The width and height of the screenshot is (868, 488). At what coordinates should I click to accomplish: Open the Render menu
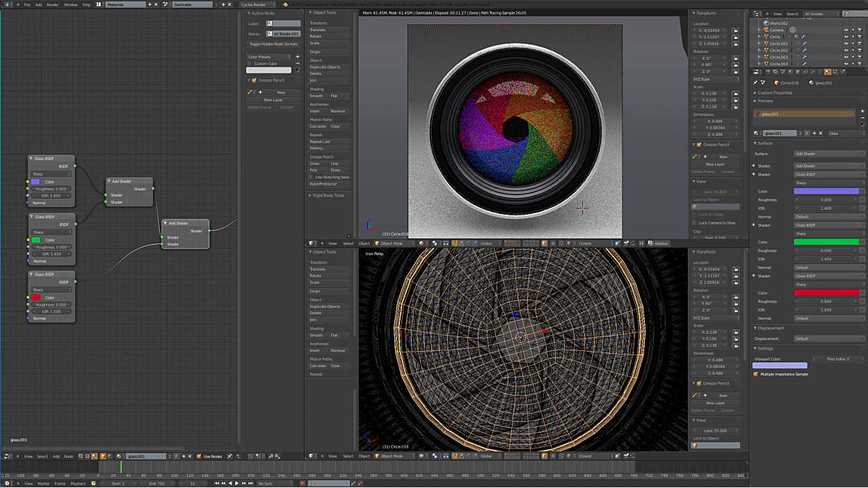53,5
